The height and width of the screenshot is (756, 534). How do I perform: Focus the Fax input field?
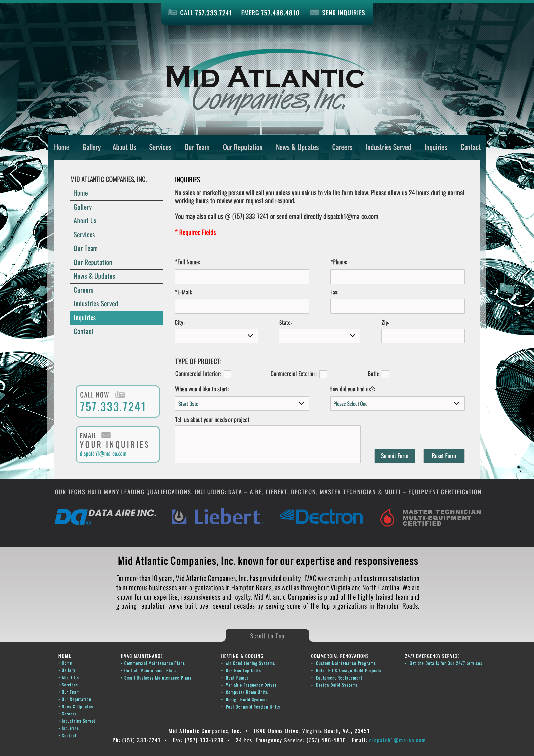click(x=397, y=306)
